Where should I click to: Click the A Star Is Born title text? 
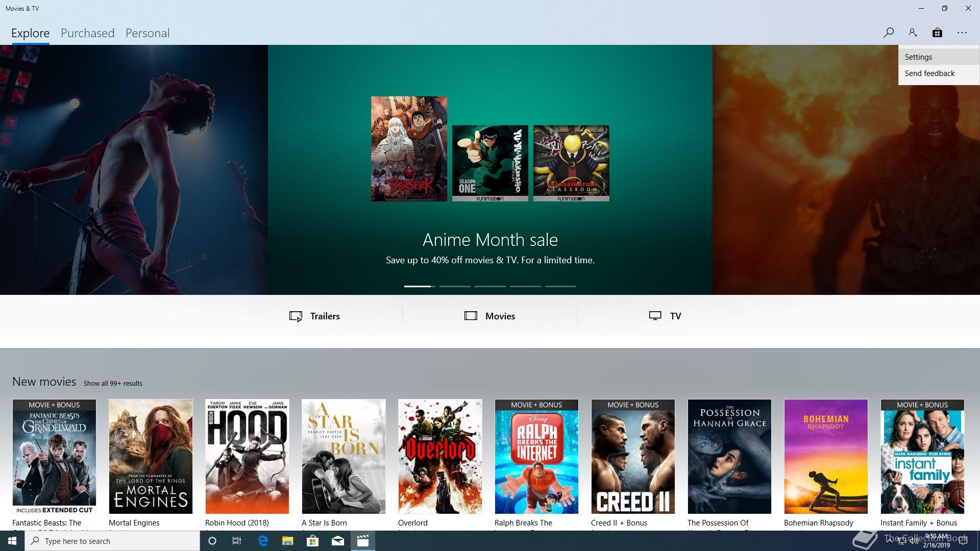tap(324, 523)
